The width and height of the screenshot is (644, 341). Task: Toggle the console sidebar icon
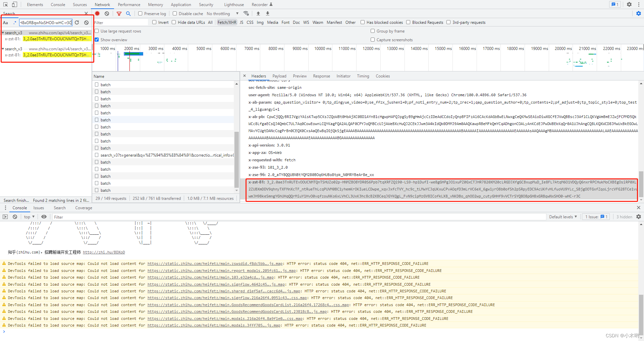click(x=5, y=217)
